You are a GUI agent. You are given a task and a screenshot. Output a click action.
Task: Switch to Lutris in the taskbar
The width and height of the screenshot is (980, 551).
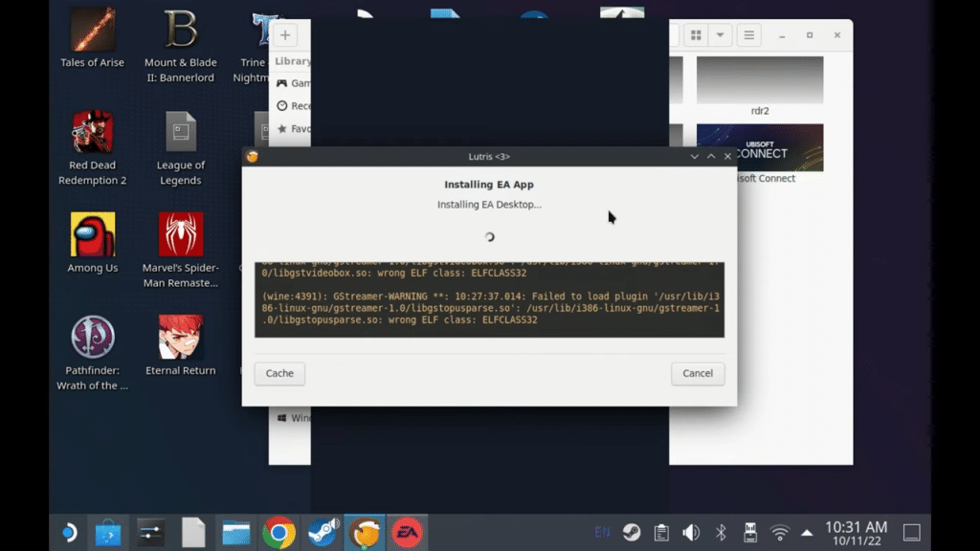coord(365,533)
